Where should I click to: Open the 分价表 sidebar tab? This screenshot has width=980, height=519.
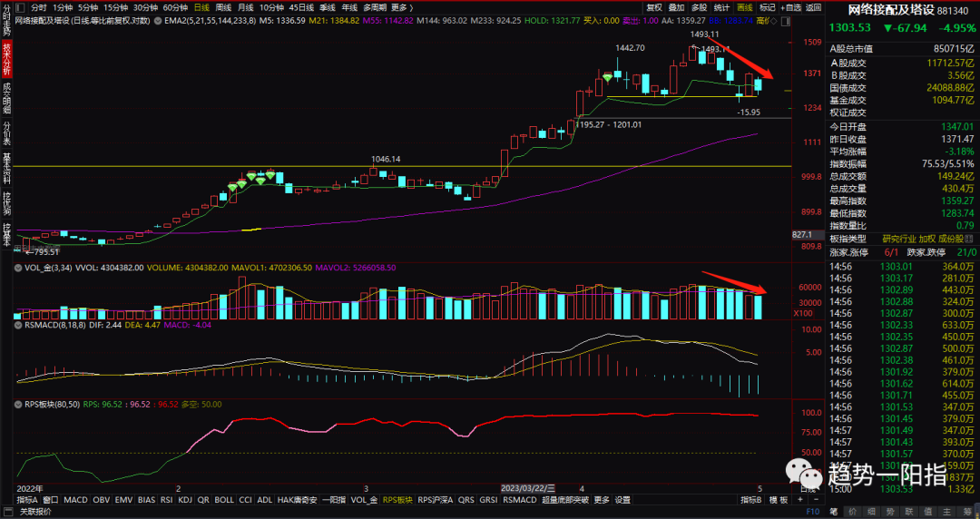(7, 133)
